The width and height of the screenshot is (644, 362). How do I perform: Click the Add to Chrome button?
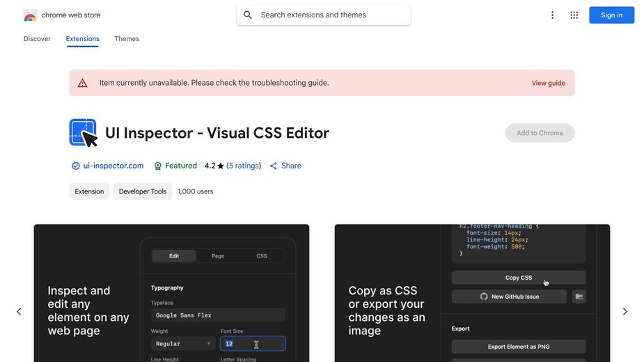540,133
